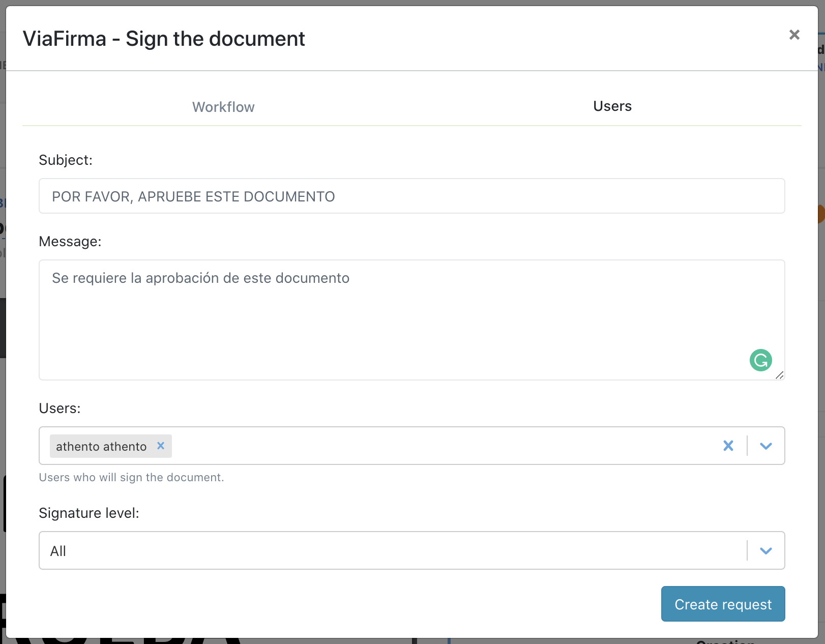Switch to the Users tab

click(612, 106)
